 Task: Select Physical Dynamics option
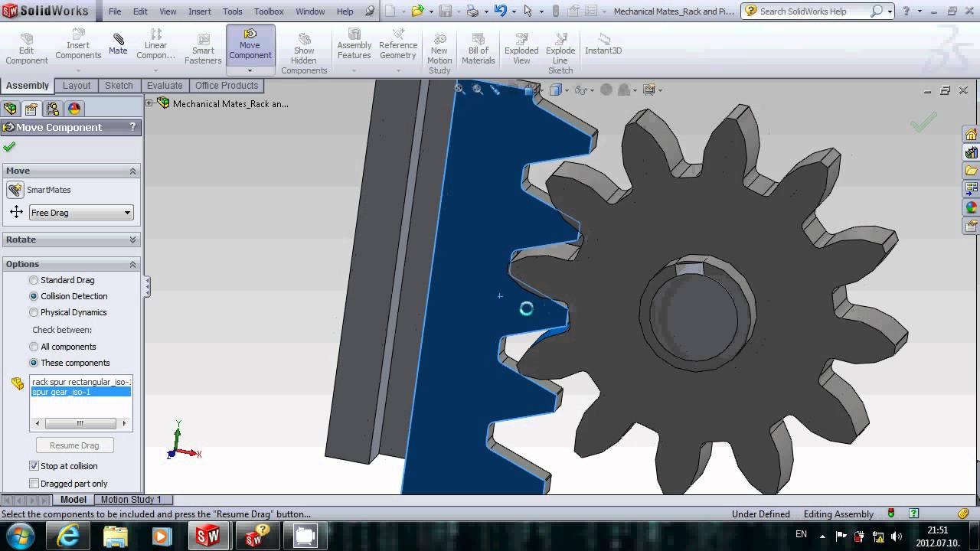[x=34, y=312]
